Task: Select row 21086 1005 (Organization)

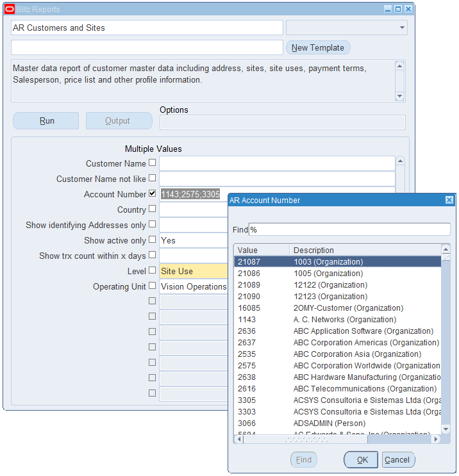Action: [337, 273]
